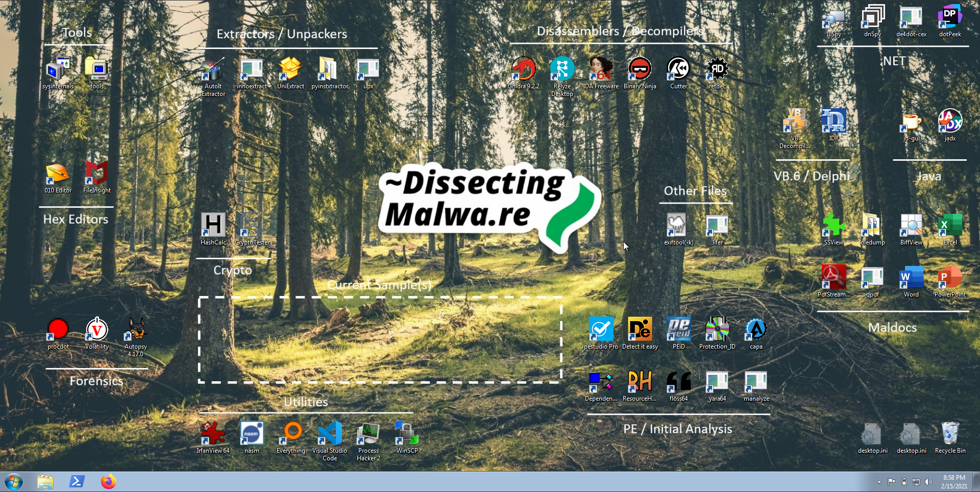Screen dimensions: 980x492
Task: Select the pyinstxtractor icon
Action: 329,73
